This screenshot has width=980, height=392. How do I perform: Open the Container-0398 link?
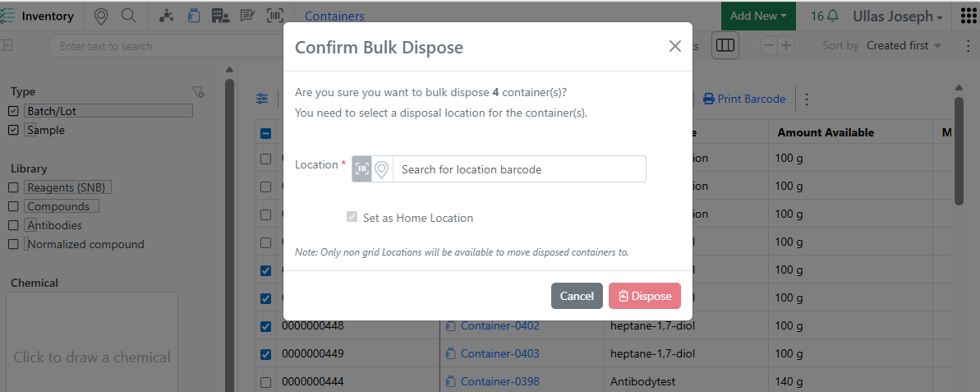(x=500, y=381)
